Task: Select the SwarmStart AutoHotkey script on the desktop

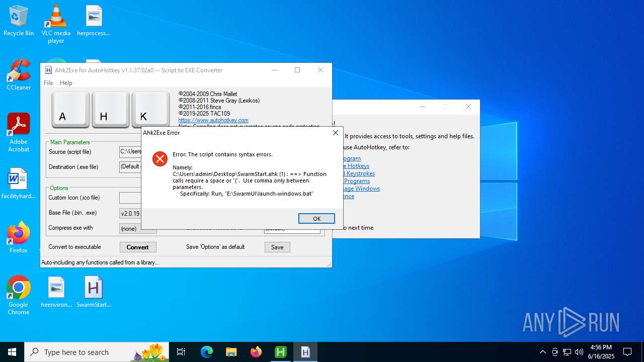Action: coord(94,292)
